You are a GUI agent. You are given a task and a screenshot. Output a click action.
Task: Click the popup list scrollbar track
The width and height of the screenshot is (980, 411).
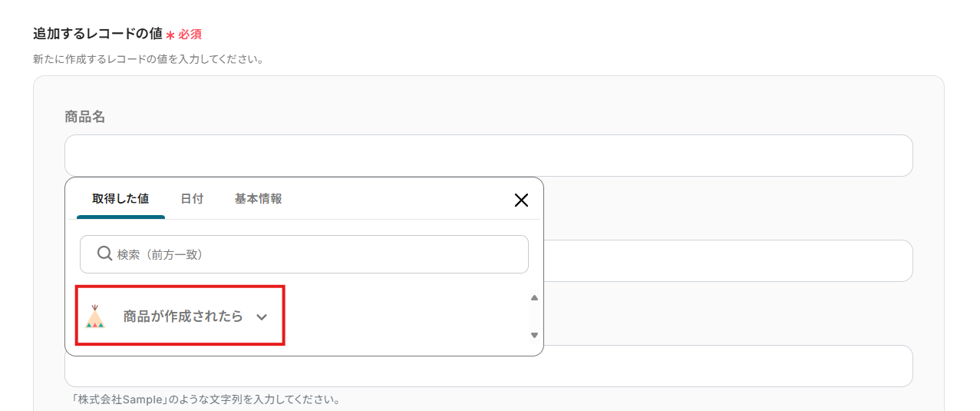534,317
